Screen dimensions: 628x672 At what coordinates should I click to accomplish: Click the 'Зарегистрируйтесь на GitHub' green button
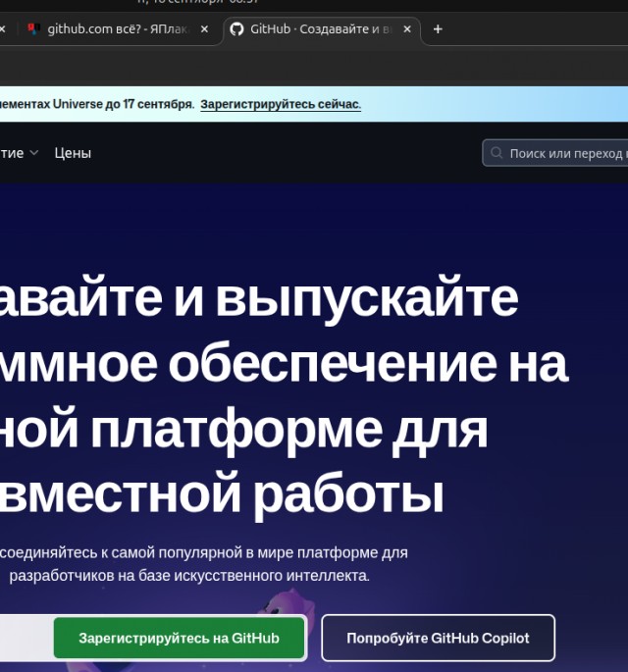(180, 638)
